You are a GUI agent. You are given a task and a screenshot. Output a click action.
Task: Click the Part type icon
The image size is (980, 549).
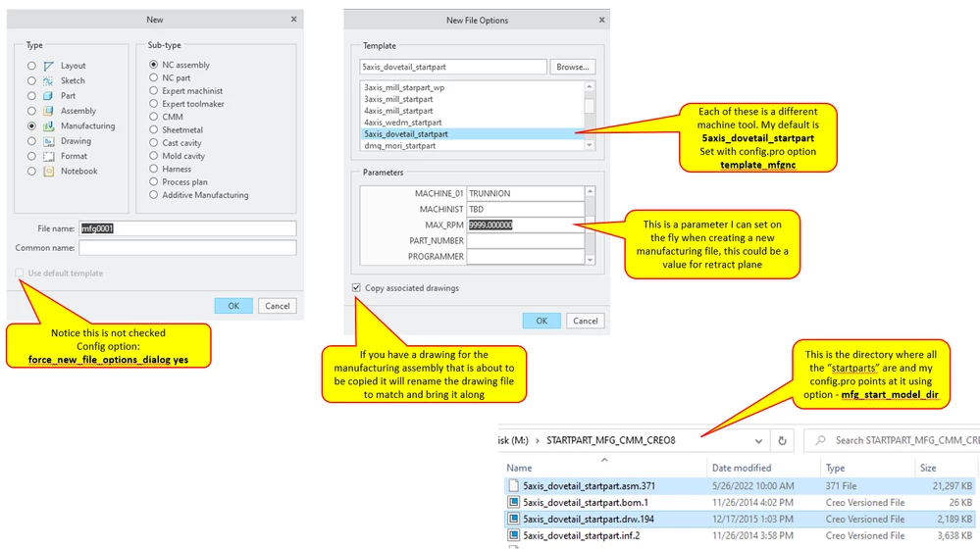[x=49, y=95]
